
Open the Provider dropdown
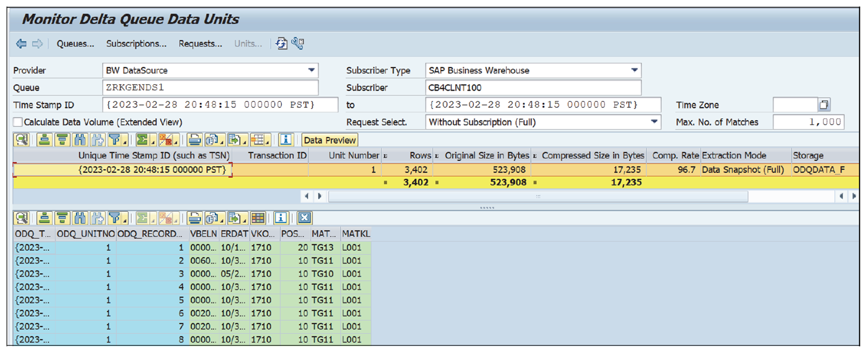(311, 70)
